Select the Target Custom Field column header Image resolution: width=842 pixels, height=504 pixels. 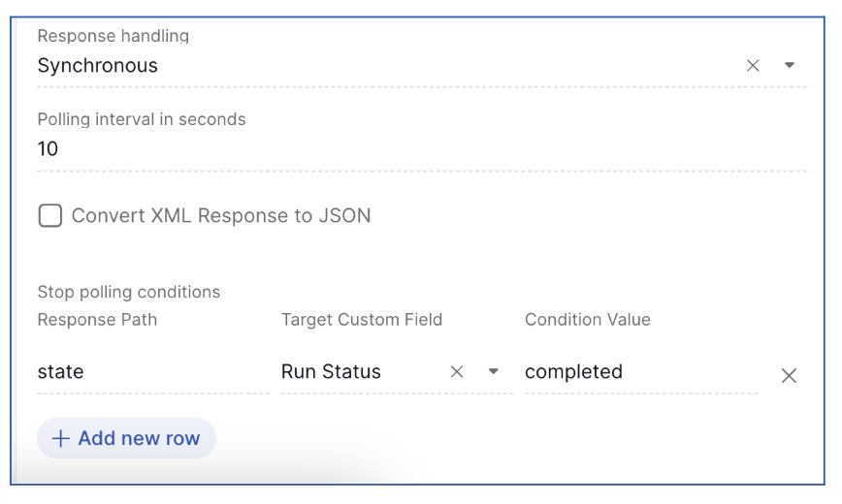(x=362, y=320)
